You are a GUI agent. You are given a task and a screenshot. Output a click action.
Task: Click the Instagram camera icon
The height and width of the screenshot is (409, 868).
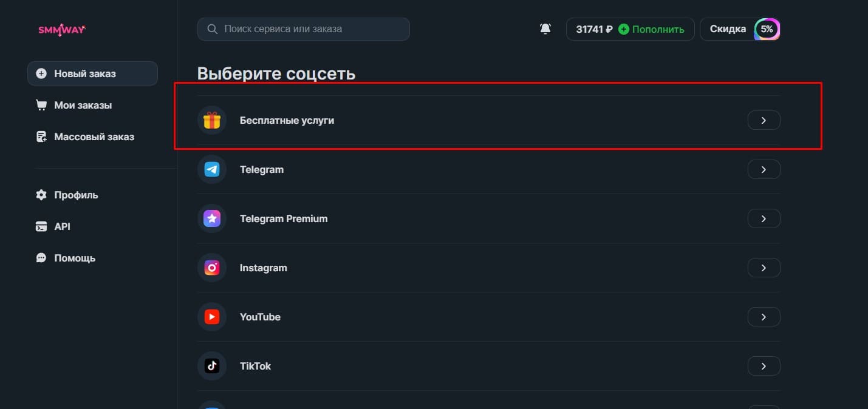click(212, 268)
